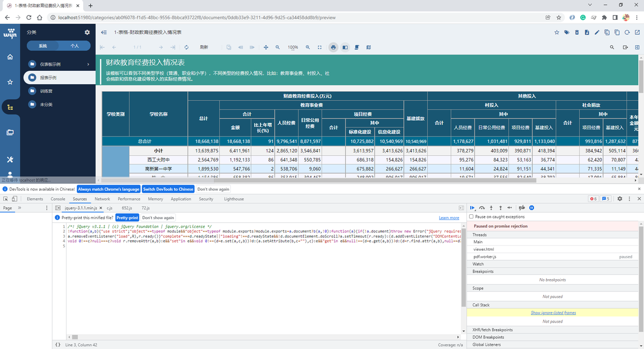The width and height of the screenshot is (644, 349).
Task: Click the search icon in report toolbar
Action: 612,47
